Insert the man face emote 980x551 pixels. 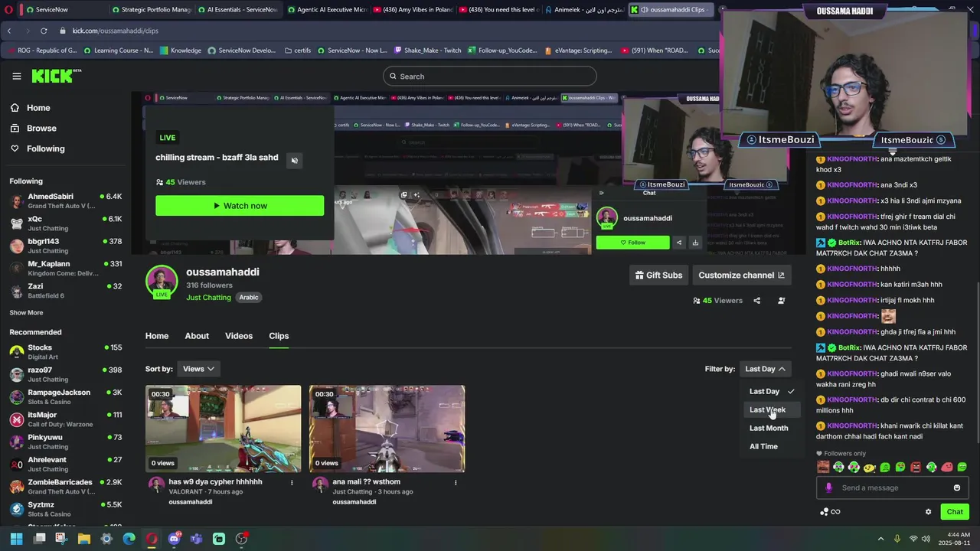(x=823, y=468)
